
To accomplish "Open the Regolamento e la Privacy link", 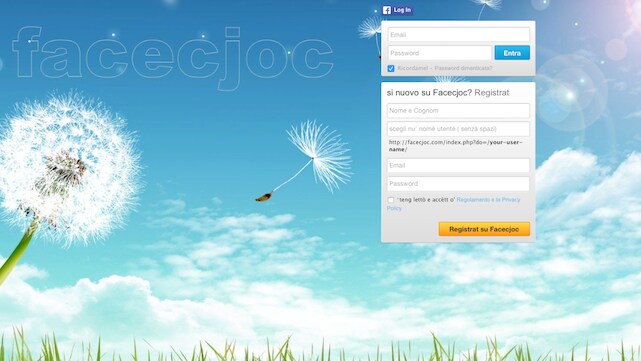I will click(x=488, y=200).
